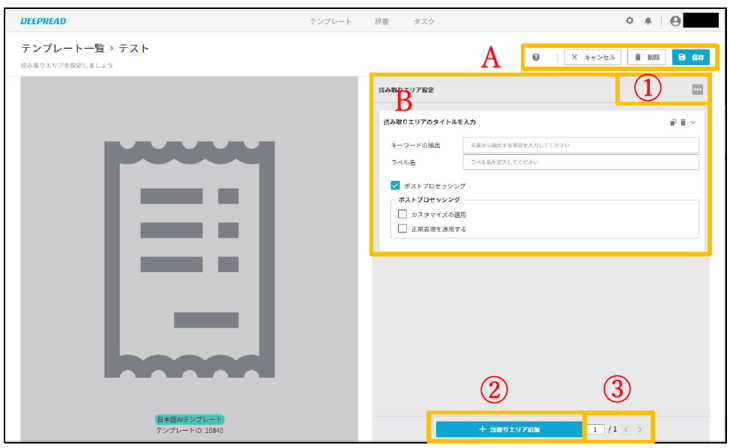This screenshot has width=730, height=448.
Task: Duplicate the reading area with copy icon
Action: point(673,122)
